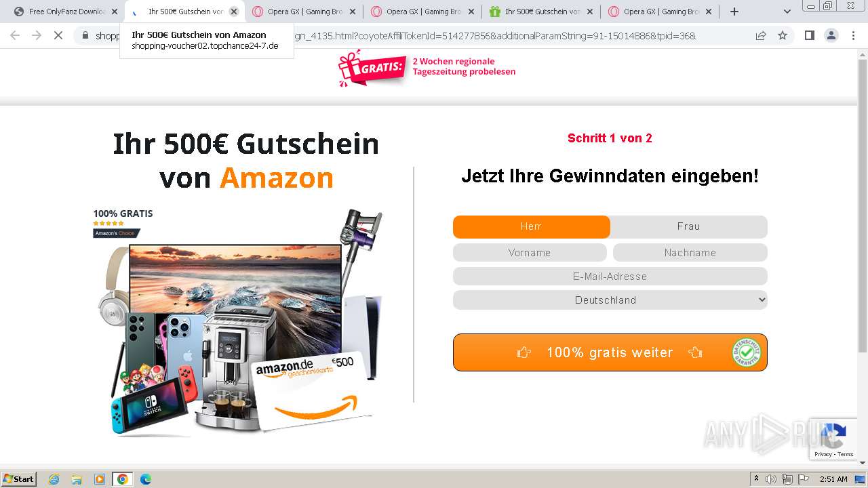Image resolution: width=868 pixels, height=488 pixels.
Task: Open new tab with plus button
Action: tap(734, 12)
